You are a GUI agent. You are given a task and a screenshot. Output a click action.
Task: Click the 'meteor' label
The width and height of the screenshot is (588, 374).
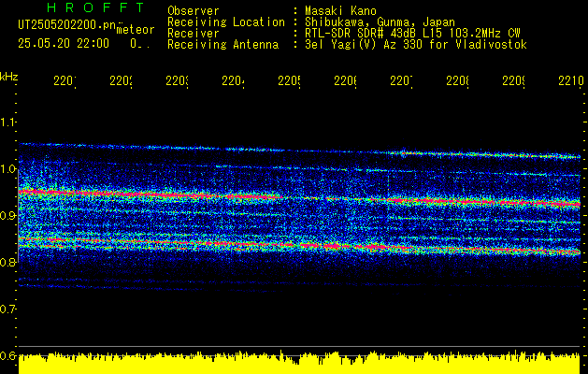point(136,30)
